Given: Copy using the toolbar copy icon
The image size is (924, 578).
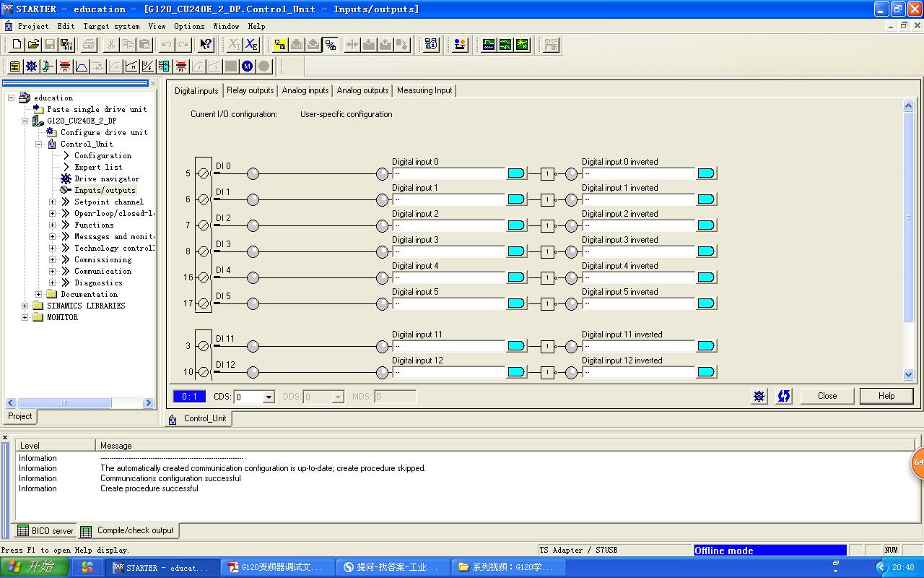Looking at the screenshot, I should click(x=128, y=45).
